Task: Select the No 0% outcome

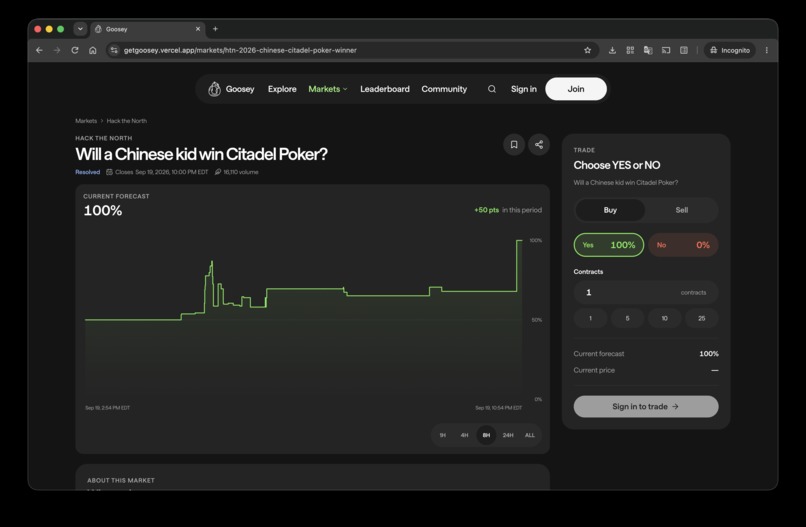Action: pyautogui.click(x=683, y=245)
